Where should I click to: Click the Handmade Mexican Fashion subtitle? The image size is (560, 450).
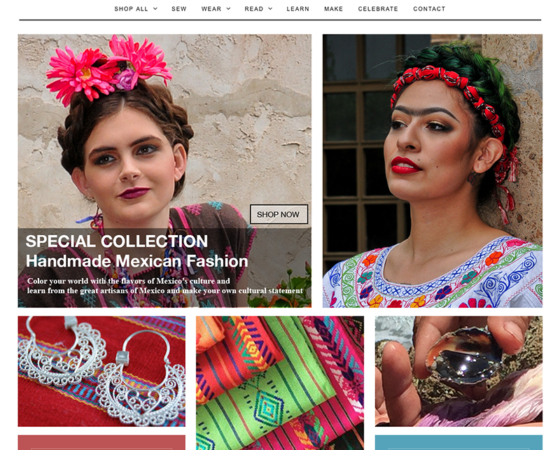137,261
